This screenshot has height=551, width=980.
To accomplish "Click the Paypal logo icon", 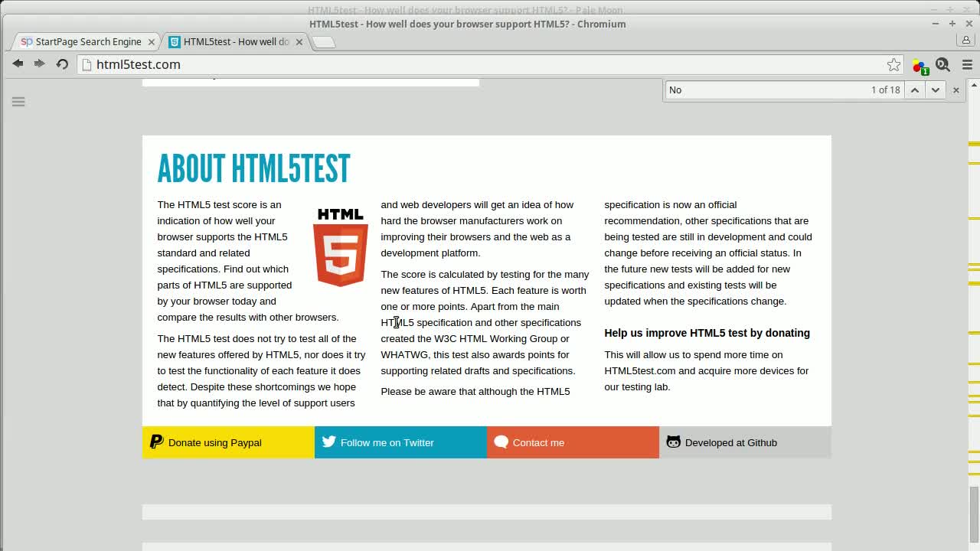I will [x=156, y=442].
